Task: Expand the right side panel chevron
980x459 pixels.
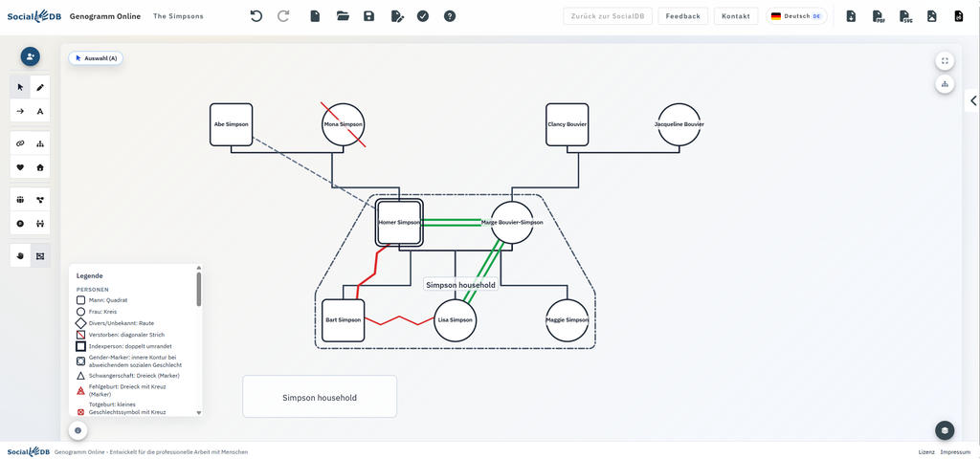Action: 972,100
